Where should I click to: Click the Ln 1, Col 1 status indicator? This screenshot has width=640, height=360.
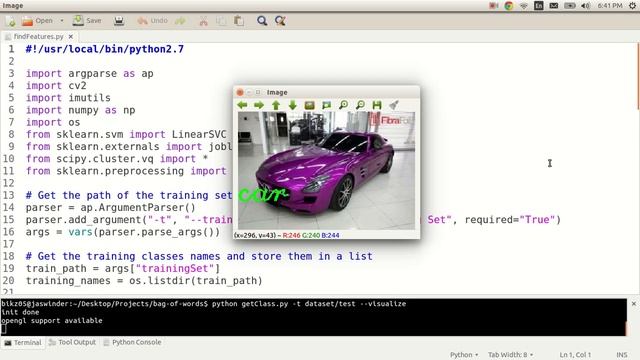pyautogui.click(x=575, y=355)
